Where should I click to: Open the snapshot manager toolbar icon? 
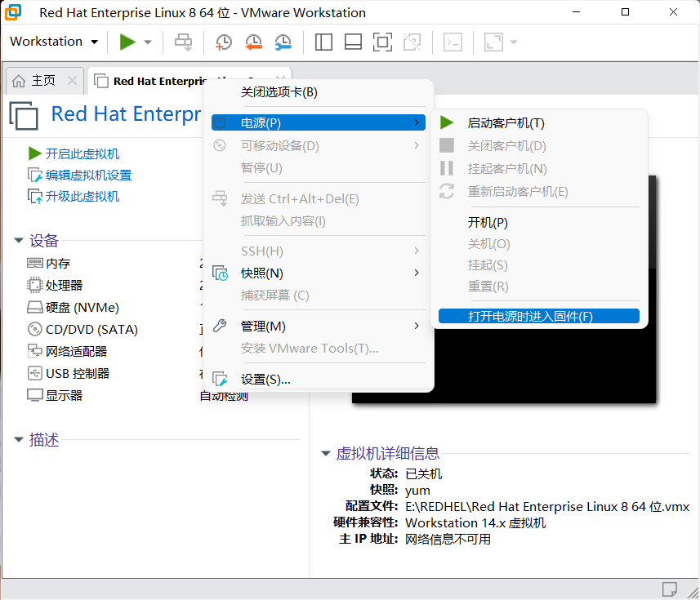283,42
